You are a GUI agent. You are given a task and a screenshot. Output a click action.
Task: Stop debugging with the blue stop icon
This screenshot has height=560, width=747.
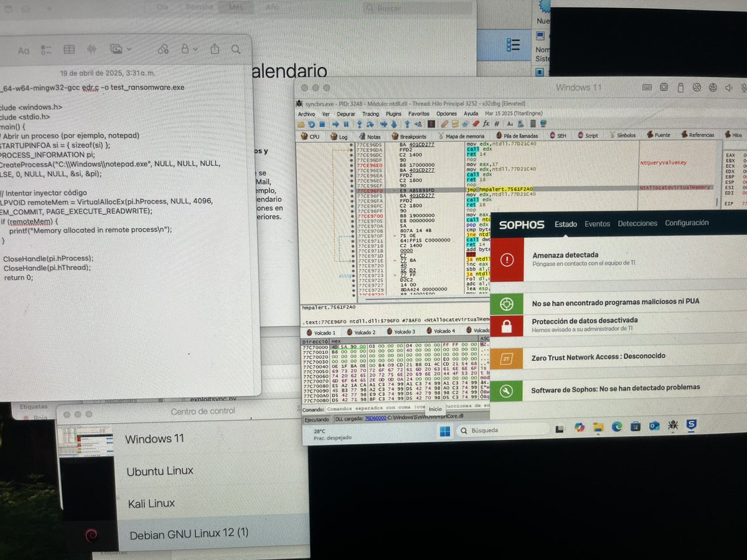pyautogui.click(x=322, y=124)
